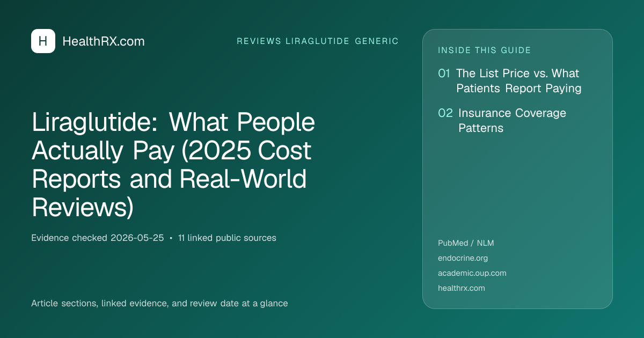Click the INSIDE THIS GUIDE heading
This screenshot has height=338, width=644.
pyautogui.click(x=485, y=50)
